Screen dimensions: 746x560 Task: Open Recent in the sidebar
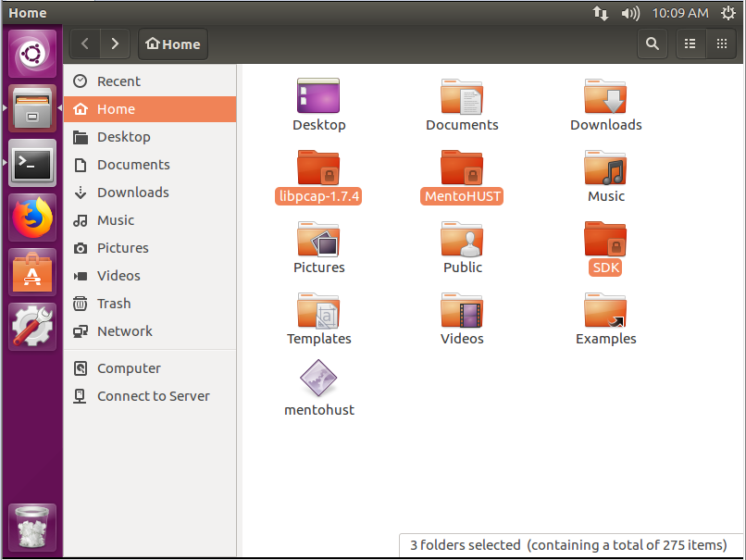pos(118,81)
